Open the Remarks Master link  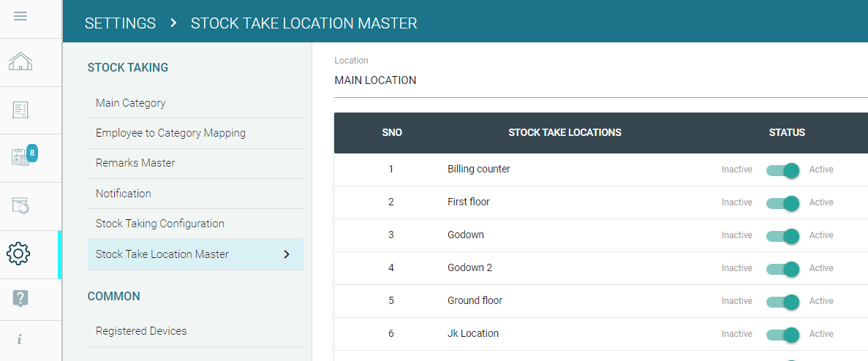click(135, 163)
